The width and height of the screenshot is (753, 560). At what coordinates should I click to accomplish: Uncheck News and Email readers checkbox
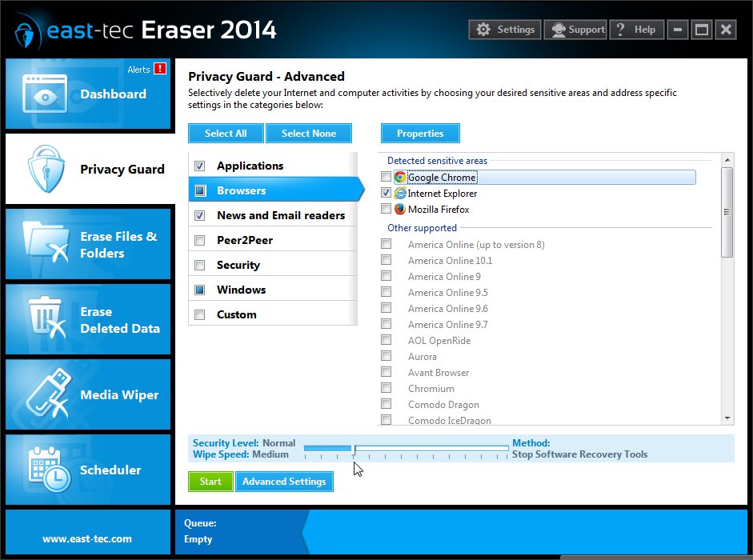tap(200, 216)
